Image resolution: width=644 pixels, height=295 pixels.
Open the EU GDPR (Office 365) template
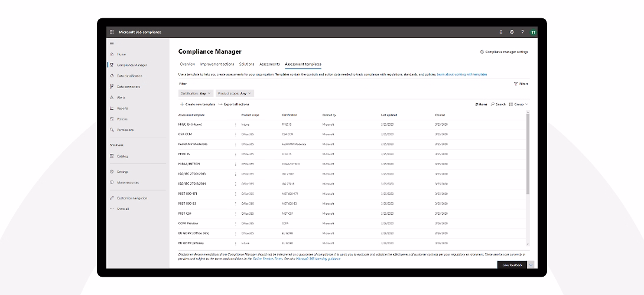click(x=194, y=234)
